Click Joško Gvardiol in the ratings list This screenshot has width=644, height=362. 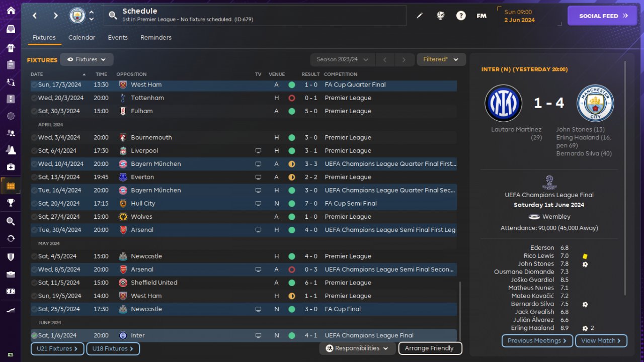point(532,280)
